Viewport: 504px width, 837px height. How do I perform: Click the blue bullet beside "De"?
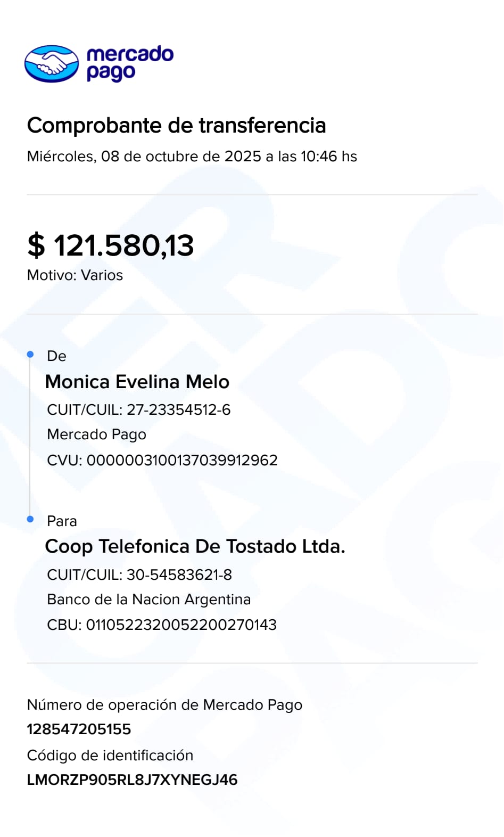pos(30,355)
